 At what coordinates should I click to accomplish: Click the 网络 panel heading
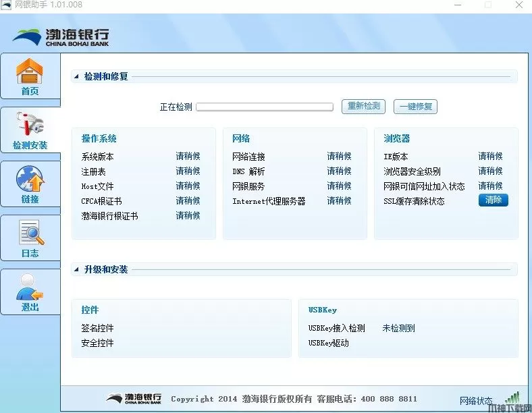pos(241,138)
